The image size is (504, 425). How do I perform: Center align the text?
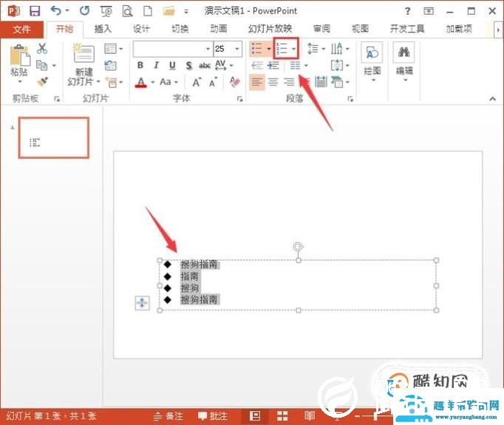click(x=273, y=82)
